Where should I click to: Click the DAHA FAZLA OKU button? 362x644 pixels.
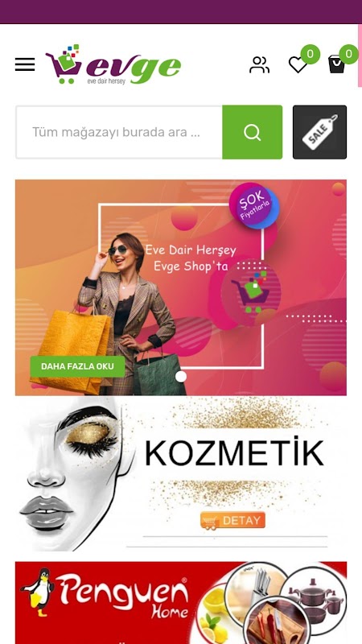pyautogui.click(x=77, y=366)
